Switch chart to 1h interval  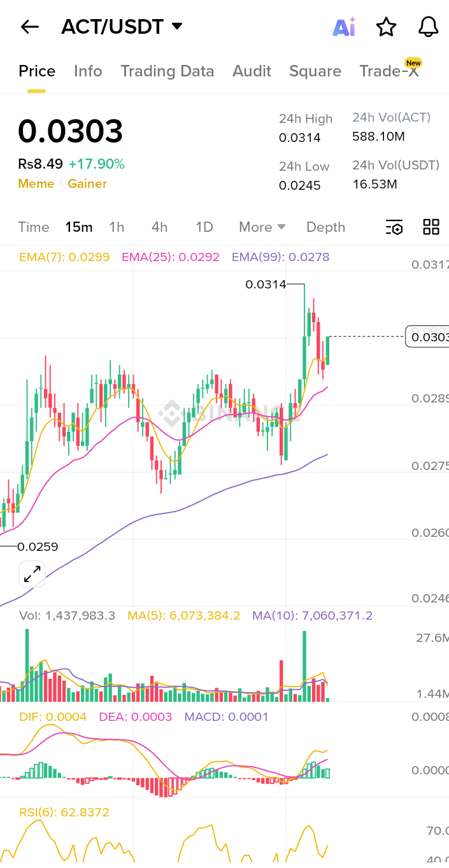click(117, 227)
